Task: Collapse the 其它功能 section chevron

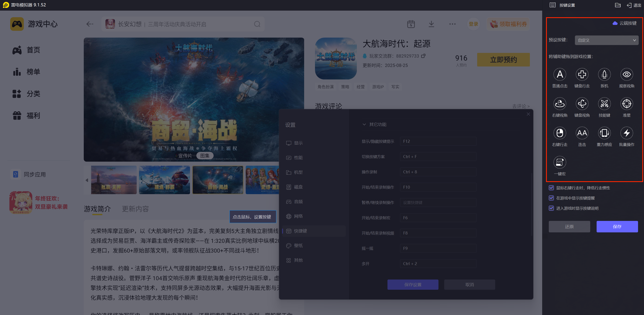Action: pyautogui.click(x=364, y=124)
